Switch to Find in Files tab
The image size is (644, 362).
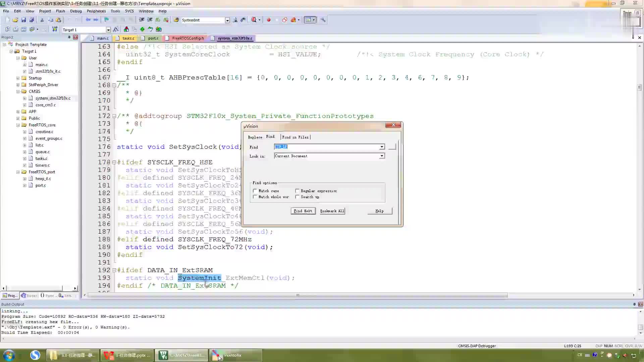coord(295,137)
